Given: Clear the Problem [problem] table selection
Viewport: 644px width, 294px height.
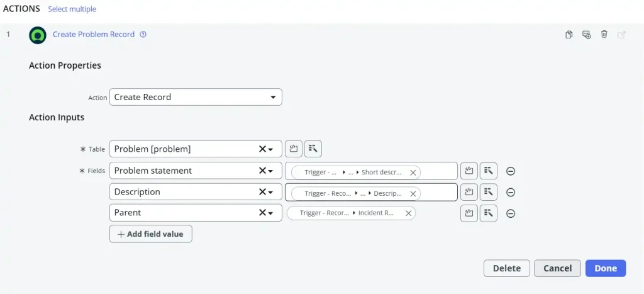Looking at the screenshot, I should click(262, 149).
